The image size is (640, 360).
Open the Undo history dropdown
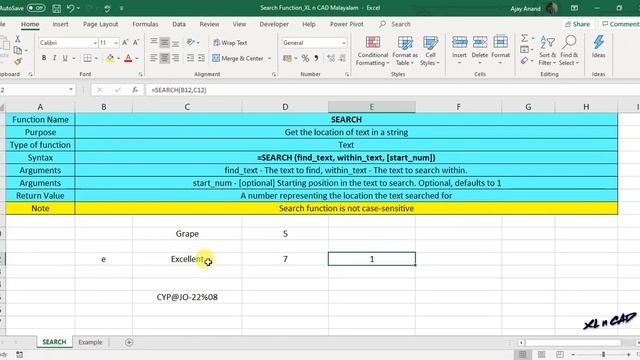pyautogui.click(x=78, y=8)
